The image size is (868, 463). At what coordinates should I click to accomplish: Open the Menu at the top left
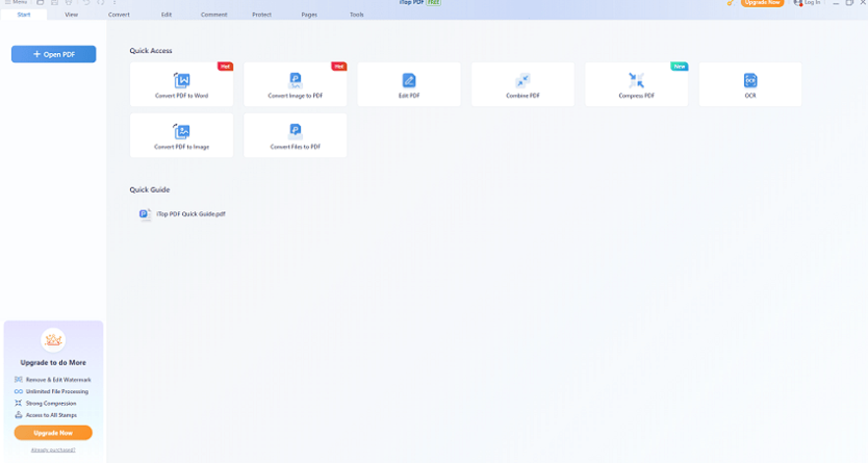[16, 2]
